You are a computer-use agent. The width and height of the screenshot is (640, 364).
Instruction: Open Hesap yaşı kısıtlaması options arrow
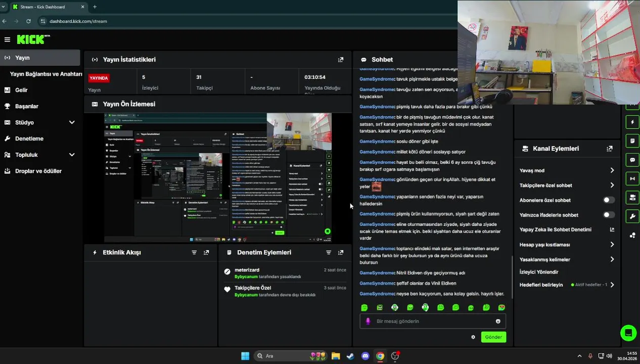[x=612, y=245]
